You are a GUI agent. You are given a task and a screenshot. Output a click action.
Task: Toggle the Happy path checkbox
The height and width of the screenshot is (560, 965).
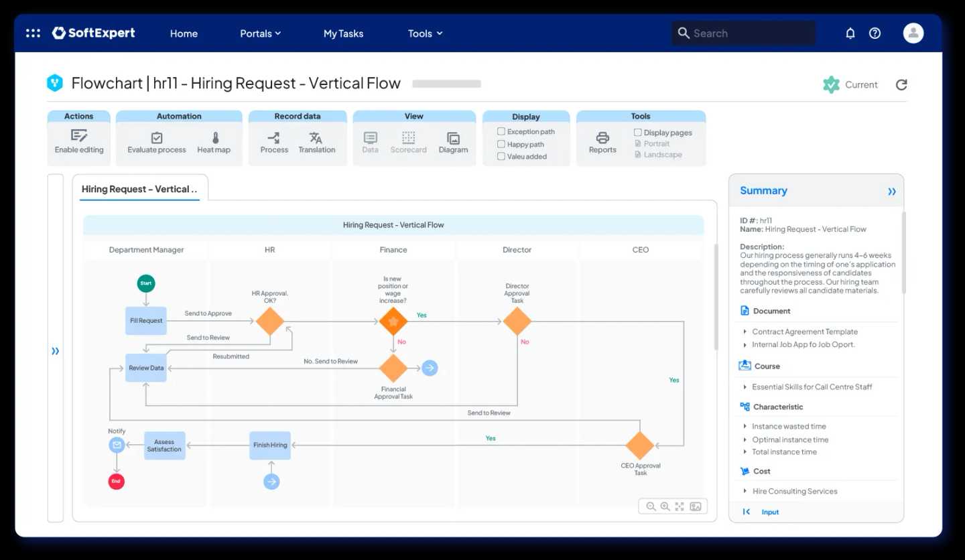(501, 144)
